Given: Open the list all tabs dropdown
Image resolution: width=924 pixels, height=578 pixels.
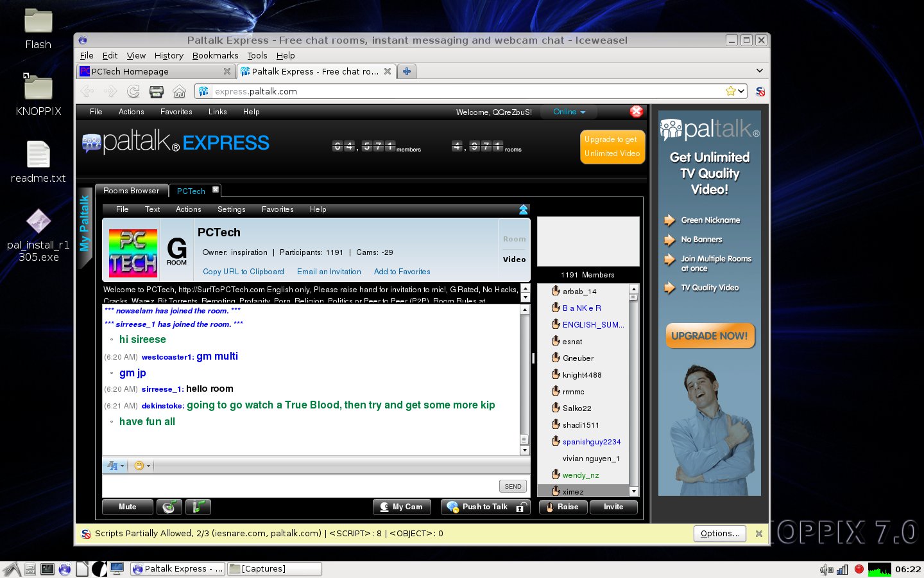Looking at the screenshot, I should 760,71.
